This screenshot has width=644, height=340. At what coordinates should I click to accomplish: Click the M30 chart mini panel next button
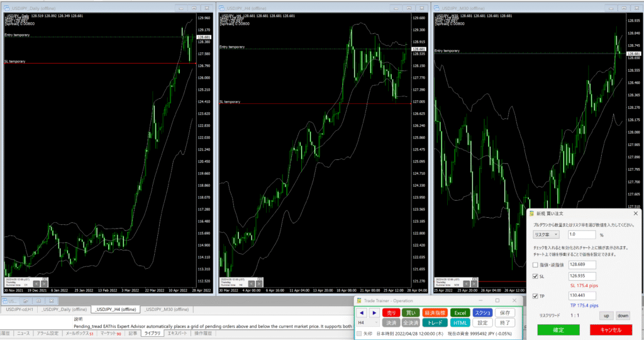pyautogui.click(x=474, y=284)
